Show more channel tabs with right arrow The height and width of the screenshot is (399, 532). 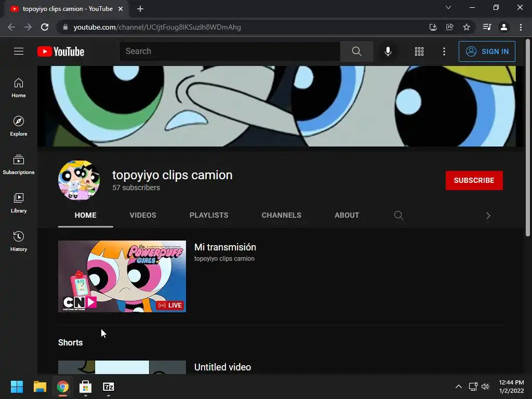[x=488, y=216]
